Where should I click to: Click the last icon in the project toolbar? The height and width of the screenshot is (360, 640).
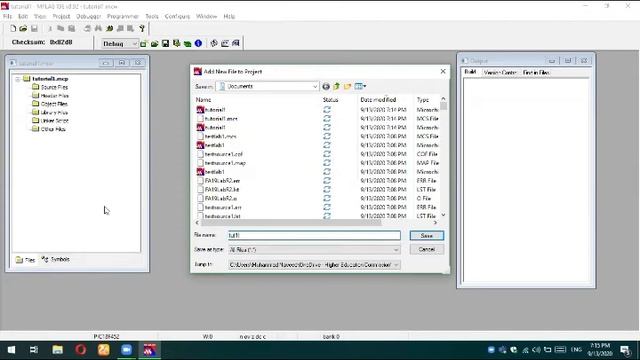pyautogui.click(x=236, y=43)
